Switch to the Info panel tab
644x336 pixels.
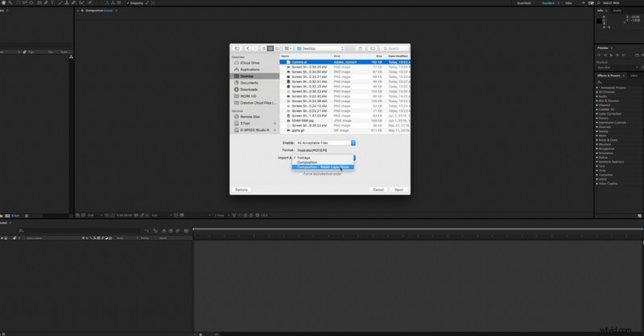coord(601,10)
